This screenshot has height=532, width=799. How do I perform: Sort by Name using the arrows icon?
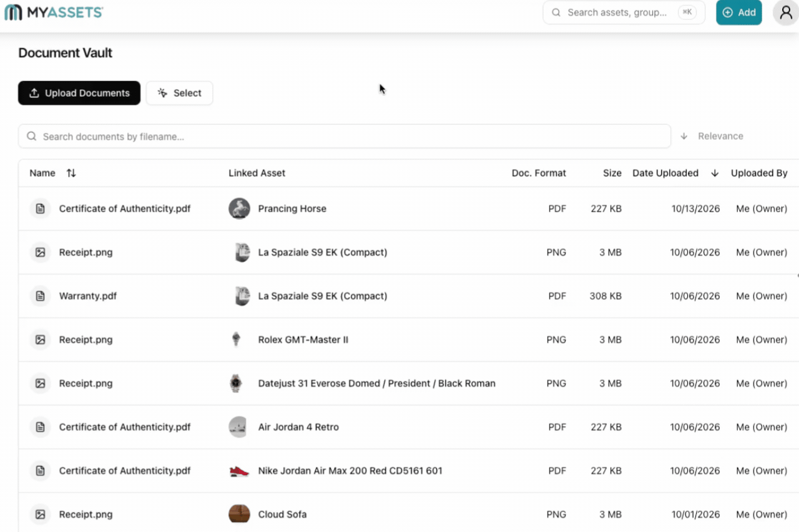[71, 173]
